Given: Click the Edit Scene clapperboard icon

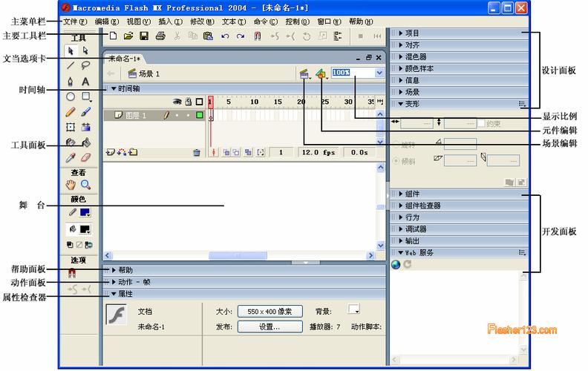Looking at the screenshot, I should tap(304, 73).
